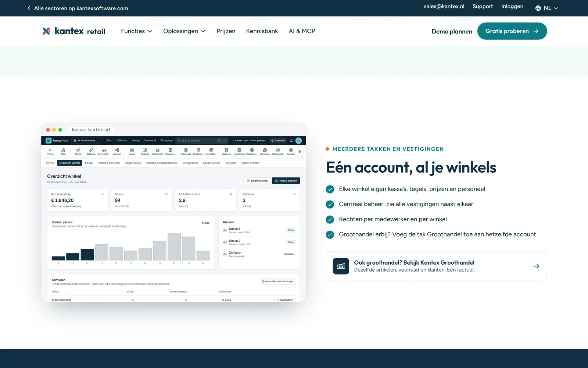Open the Demo plannen link

click(452, 32)
